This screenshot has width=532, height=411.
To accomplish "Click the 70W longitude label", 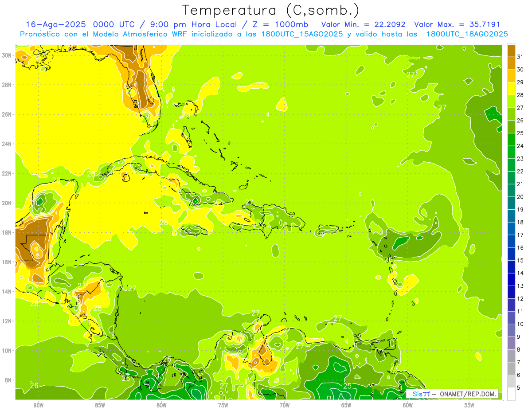I will click(285, 405).
